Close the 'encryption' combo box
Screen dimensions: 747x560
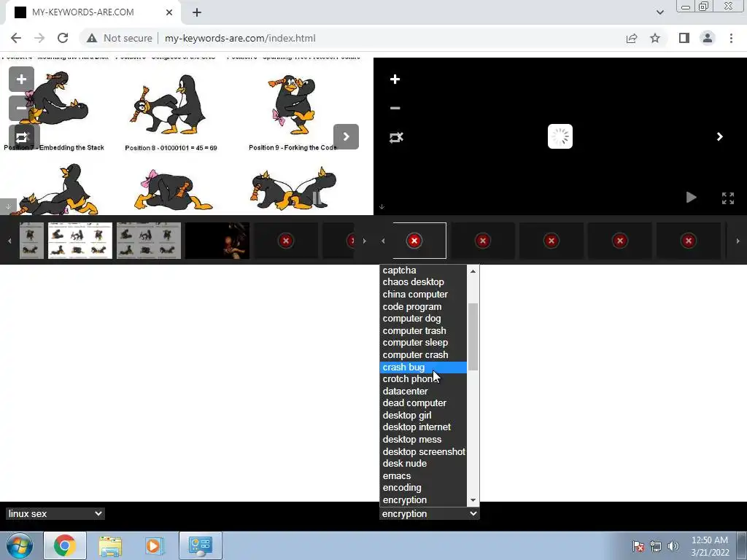tap(429, 514)
